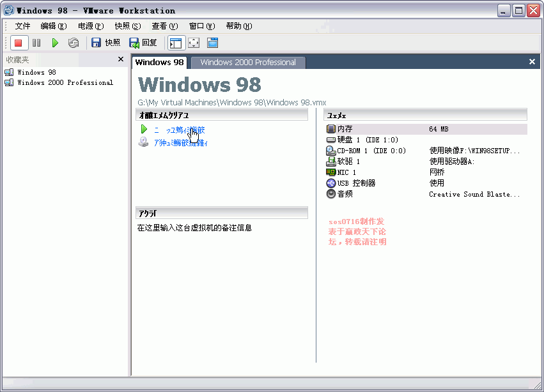Click the start virtual machine link
The width and height of the screenshot is (544, 392).
pyautogui.click(x=179, y=130)
